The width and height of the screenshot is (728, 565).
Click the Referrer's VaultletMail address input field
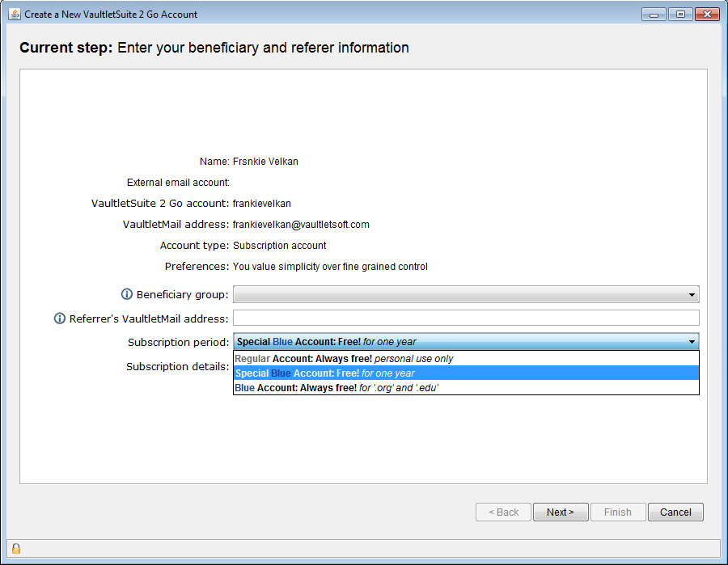pyautogui.click(x=466, y=318)
